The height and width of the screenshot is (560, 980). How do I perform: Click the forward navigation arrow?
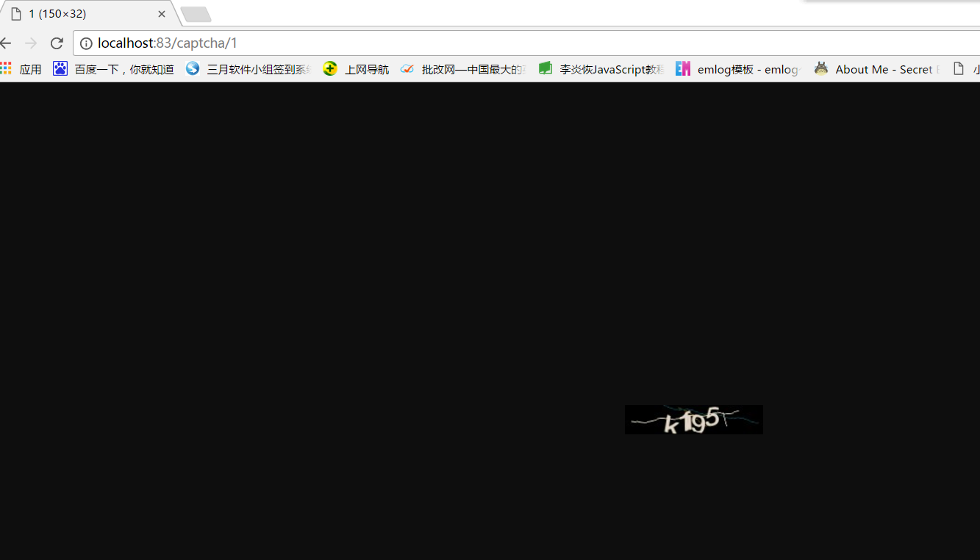(31, 43)
